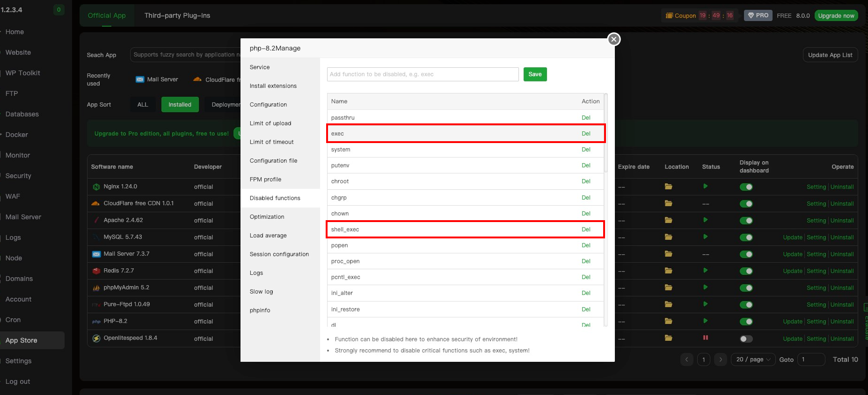Filter apps by Installed

pos(180,105)
